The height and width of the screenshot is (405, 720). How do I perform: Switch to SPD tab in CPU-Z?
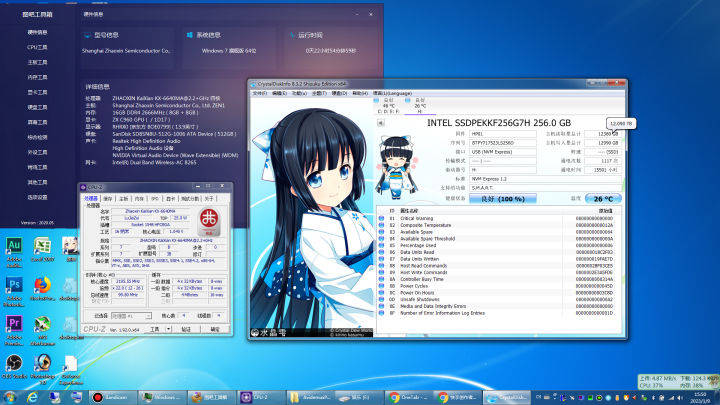155,198
